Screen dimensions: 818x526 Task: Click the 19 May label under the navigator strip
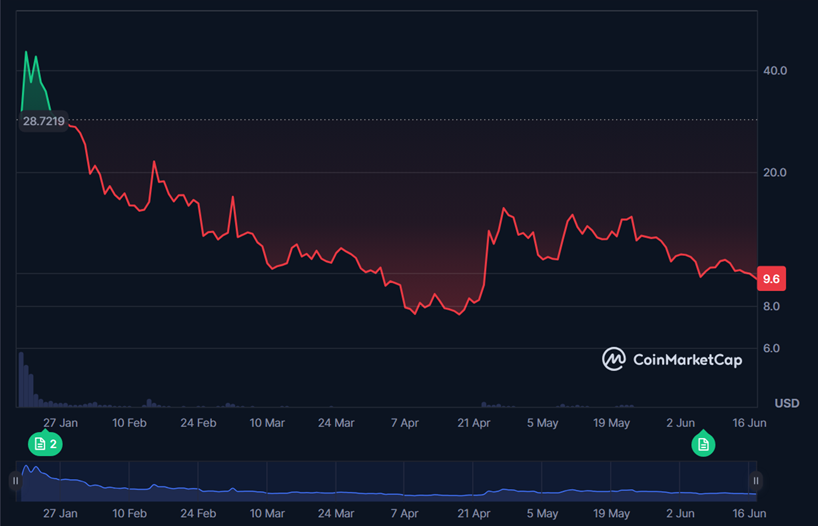pyautogui.click(x=611, y=513)
